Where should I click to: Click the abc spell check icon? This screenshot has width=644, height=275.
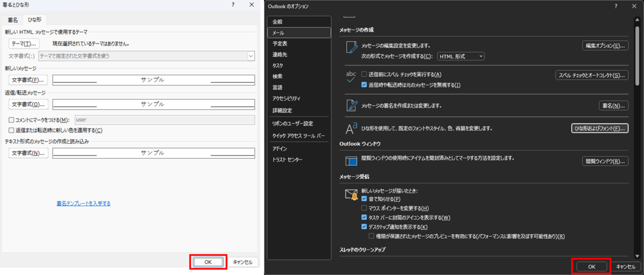pos(352,77)
